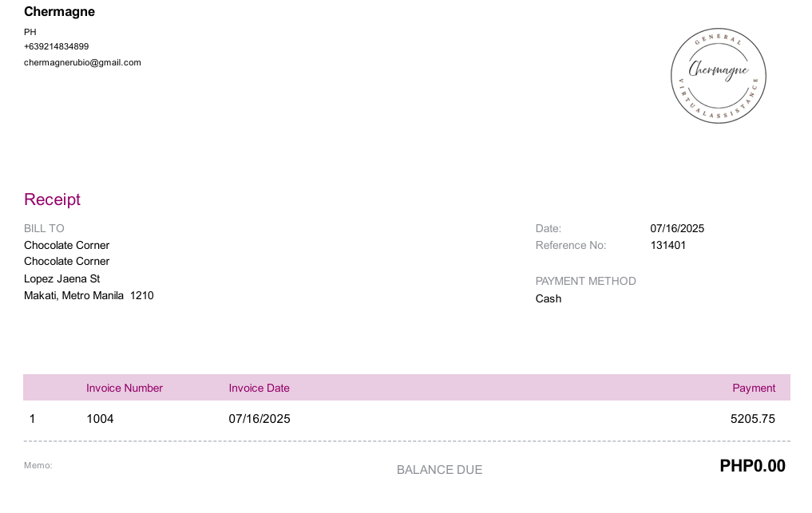Click the phone number +639214834899
The width and height of the screenshot is (812, 513).
(x=57, y=46)
